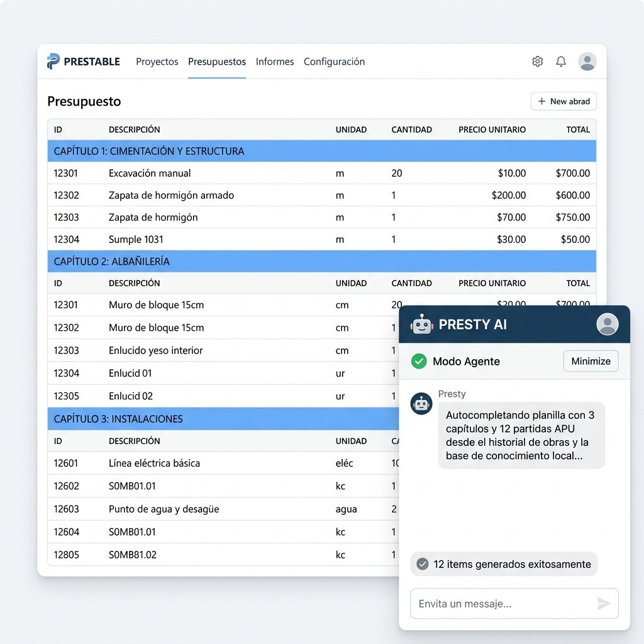Viewport: 644px width, 644px height.
Task: Click Punto de agua y desagüe
Action: click(164, 509)
